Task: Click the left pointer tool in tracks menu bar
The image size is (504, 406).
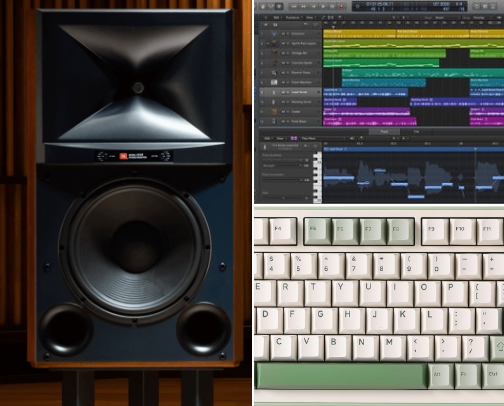Action: 394,17
